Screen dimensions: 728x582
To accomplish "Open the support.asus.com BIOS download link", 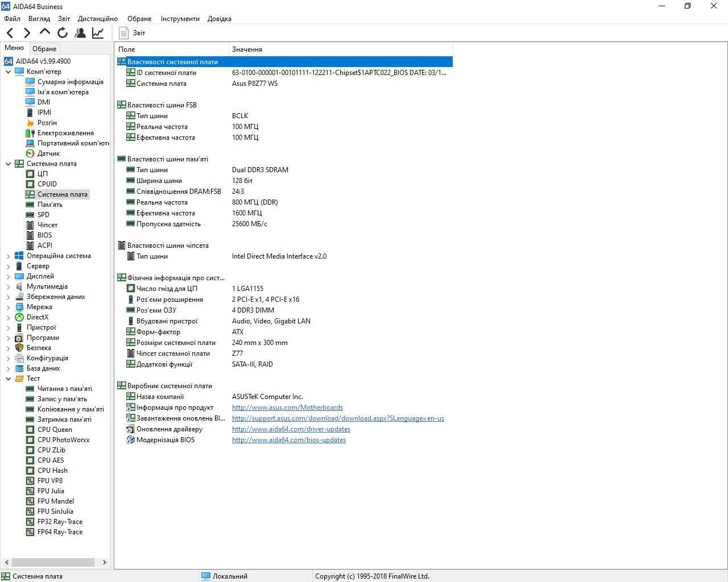I will tap(338, 418).
